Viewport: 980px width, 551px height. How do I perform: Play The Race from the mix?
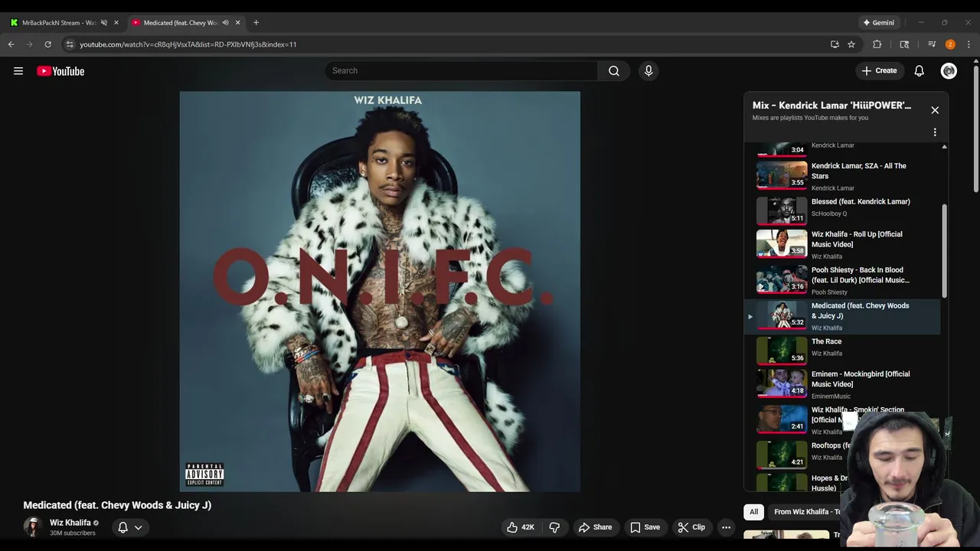point(842,350)
